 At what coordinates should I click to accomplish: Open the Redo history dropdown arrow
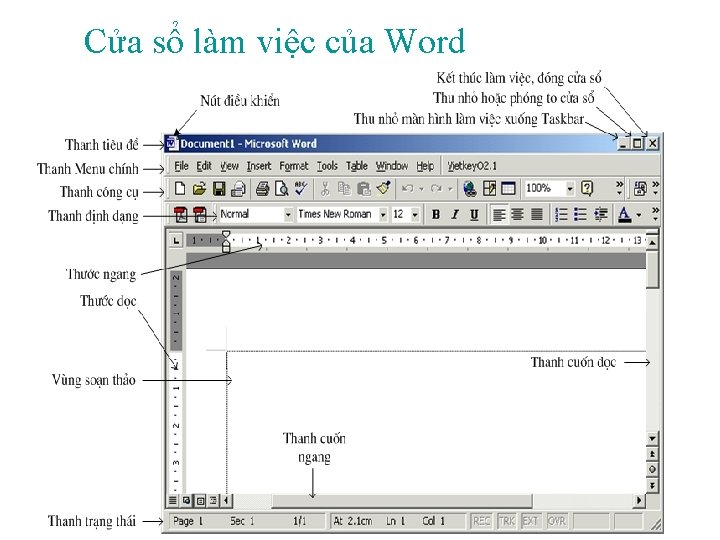tap(450, 189)
